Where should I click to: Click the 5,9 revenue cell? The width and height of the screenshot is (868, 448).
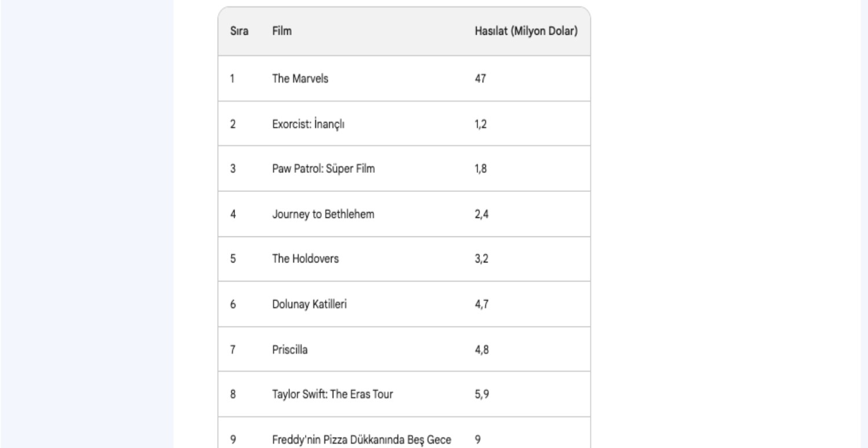point(480,394)
